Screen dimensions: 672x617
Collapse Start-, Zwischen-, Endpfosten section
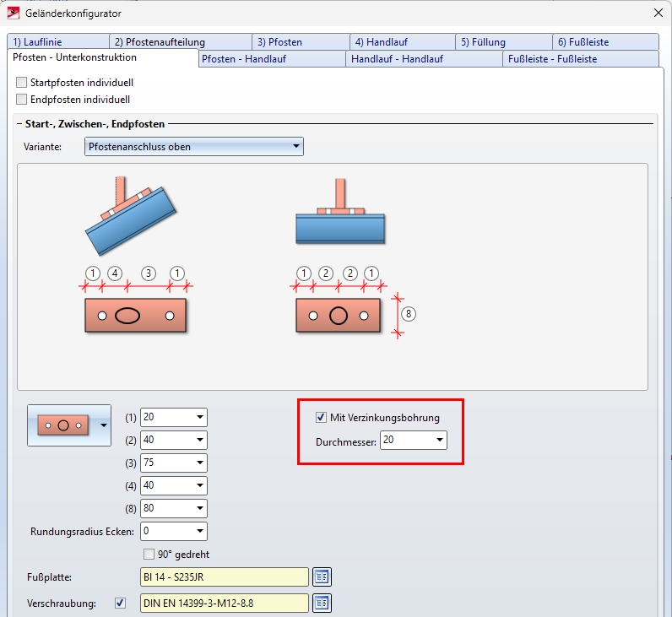click(19, 124)
